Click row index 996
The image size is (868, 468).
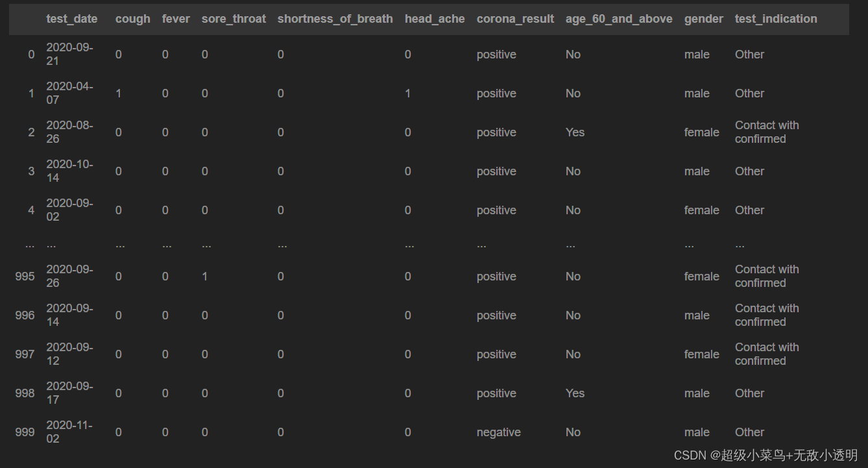coord(25,315)
